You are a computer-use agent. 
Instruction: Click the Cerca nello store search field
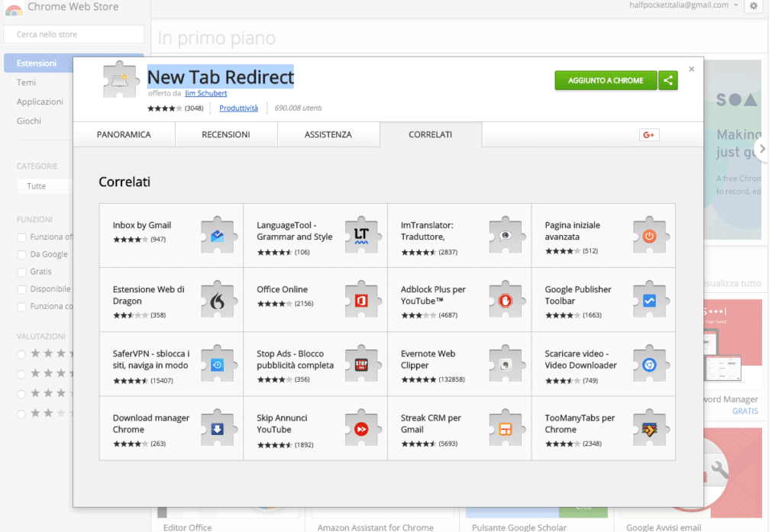point(74,34)
